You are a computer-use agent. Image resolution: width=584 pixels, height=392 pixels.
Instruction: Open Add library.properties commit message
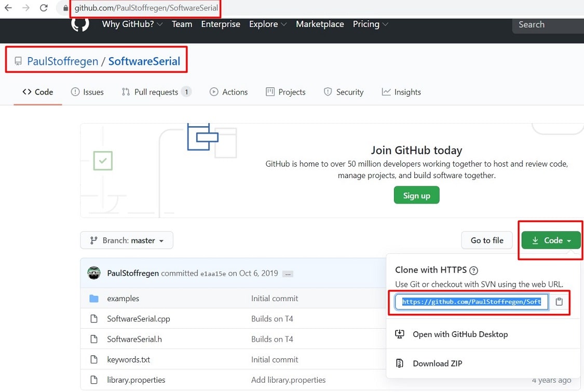(288, 380)
